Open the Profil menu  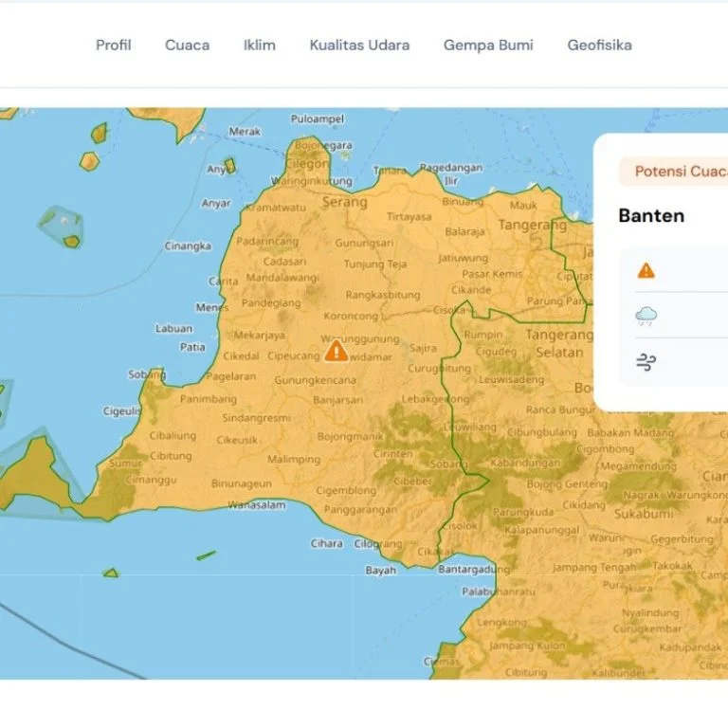114,45
